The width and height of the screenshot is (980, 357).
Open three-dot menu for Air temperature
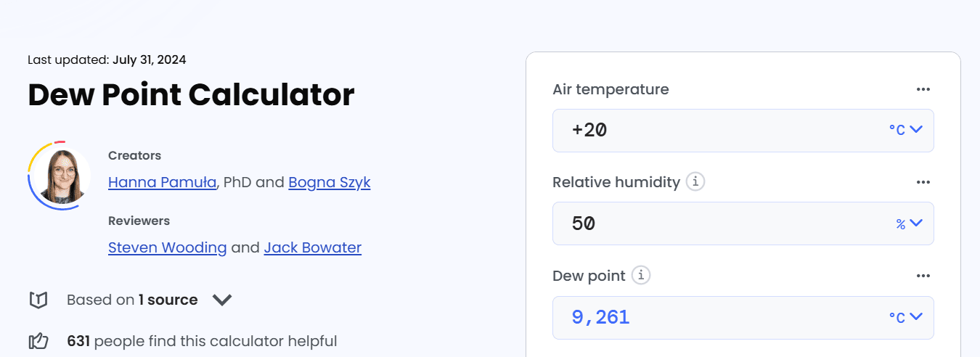[923, 89]
